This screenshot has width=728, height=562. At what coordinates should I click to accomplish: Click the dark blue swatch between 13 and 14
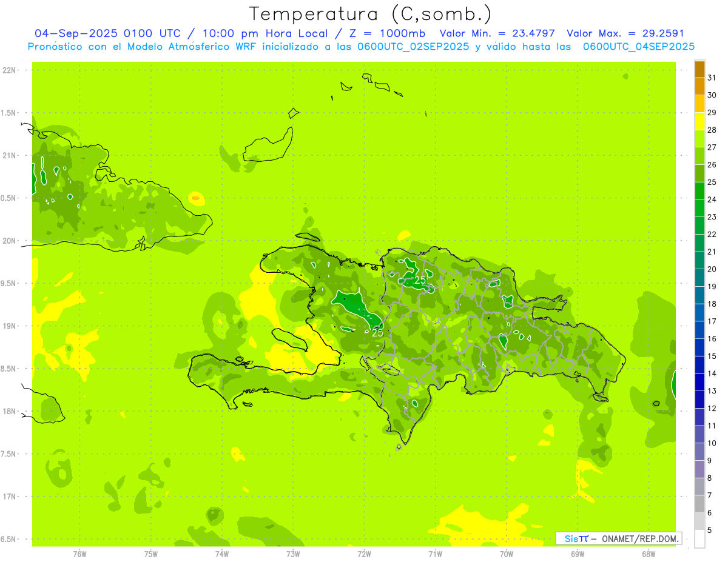699,383
